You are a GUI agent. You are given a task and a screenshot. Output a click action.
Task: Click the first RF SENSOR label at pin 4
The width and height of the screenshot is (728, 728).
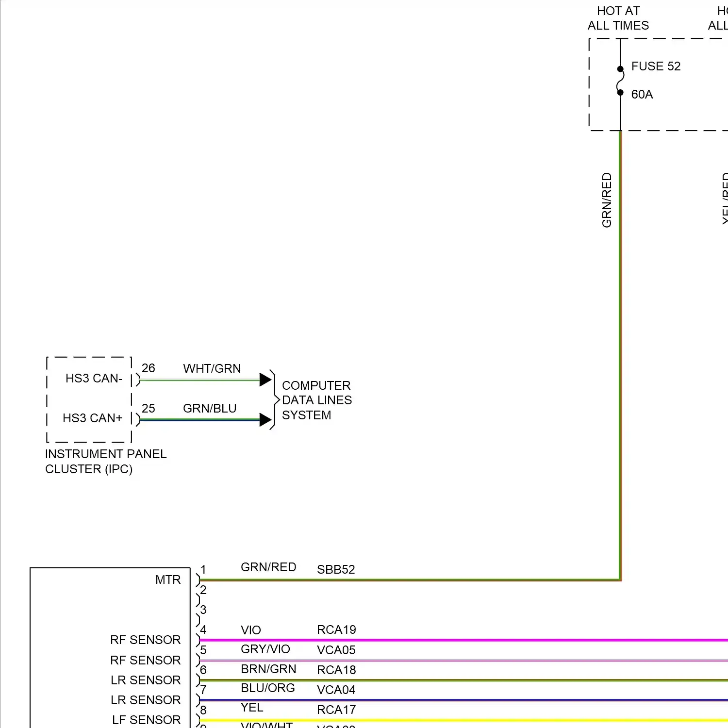coord(146,640)
